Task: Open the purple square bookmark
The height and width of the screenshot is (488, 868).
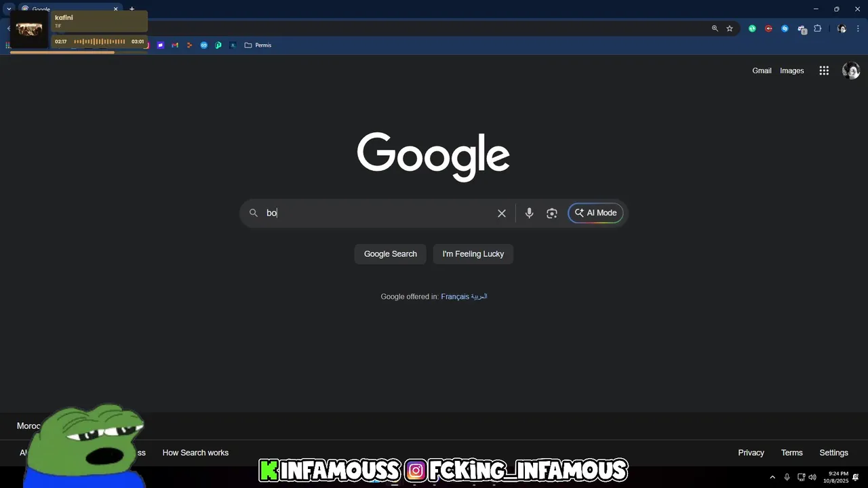Action: [x=161, y=45]
